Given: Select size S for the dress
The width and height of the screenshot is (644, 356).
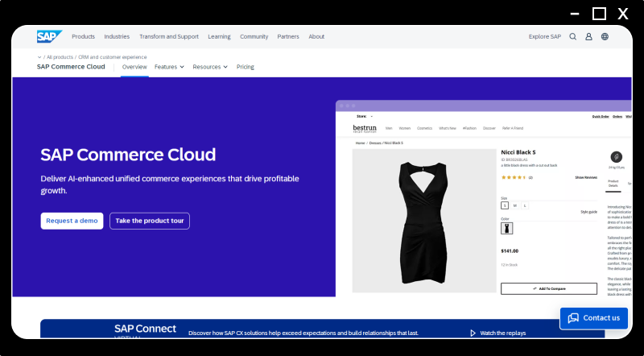Looking at the screenshot, I should (505, 205).
